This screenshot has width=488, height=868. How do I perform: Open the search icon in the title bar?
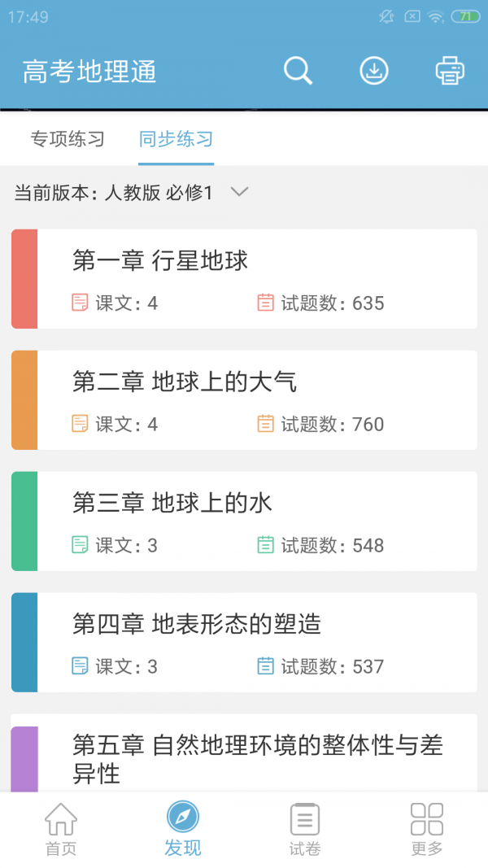[298, 71]
